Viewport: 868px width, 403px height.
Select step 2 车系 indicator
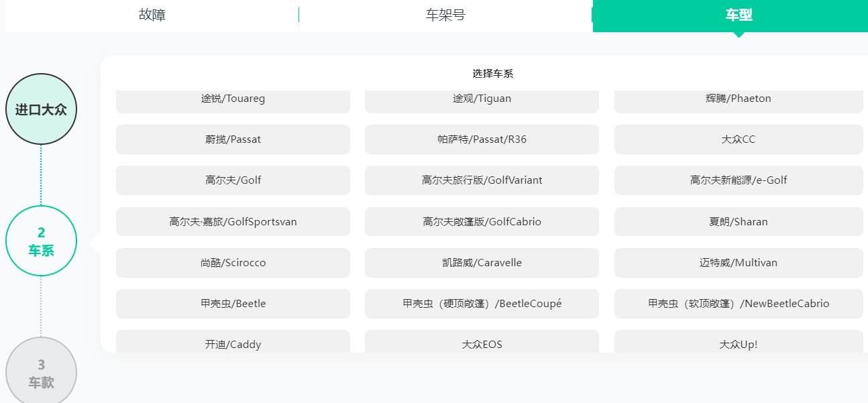[x=41, y=239]
